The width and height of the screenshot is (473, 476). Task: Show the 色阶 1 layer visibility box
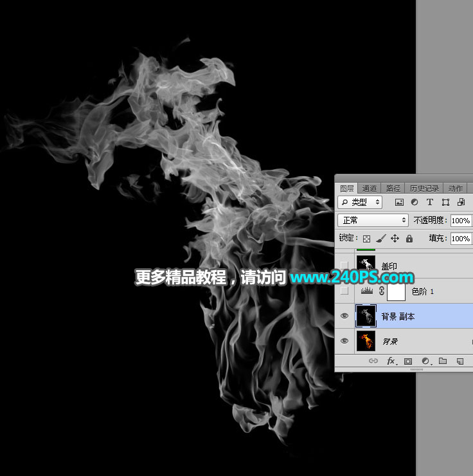pos(344,291)
